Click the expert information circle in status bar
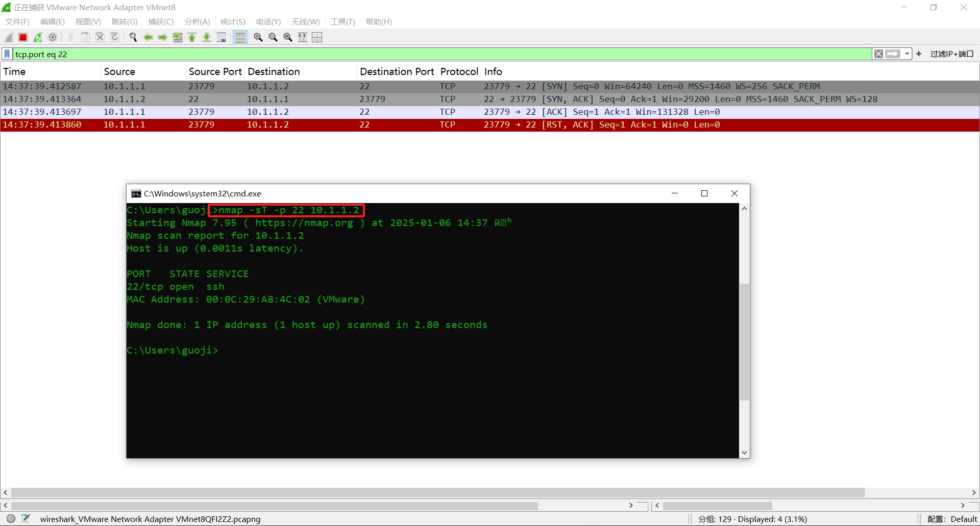Image resolution: width=980 pixels, height=526 pixels. (x=11, y=519)
